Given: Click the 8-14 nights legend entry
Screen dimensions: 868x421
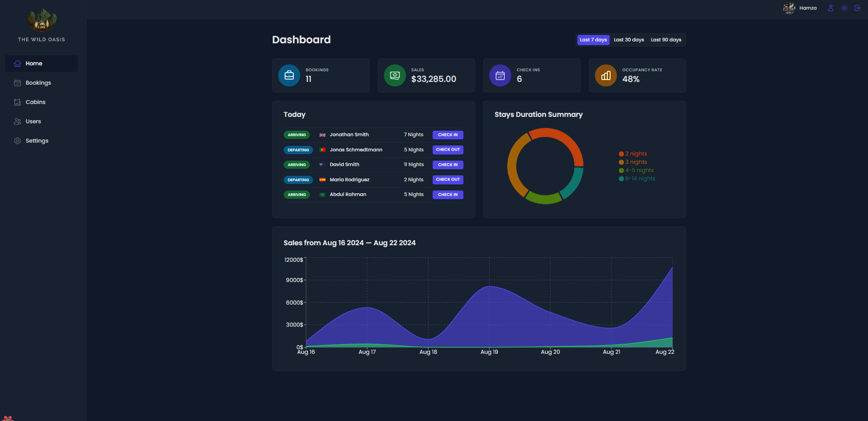Looking at the screenshot, I should tap(637, 179).
